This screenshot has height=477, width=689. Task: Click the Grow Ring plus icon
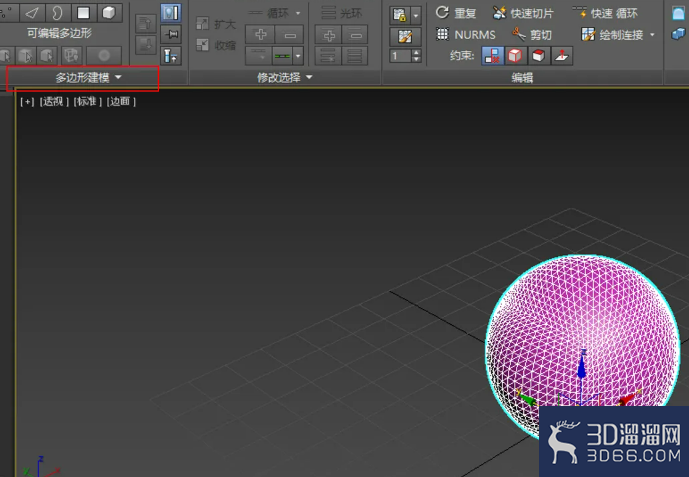pyautogui.click(x=328, y=34)
